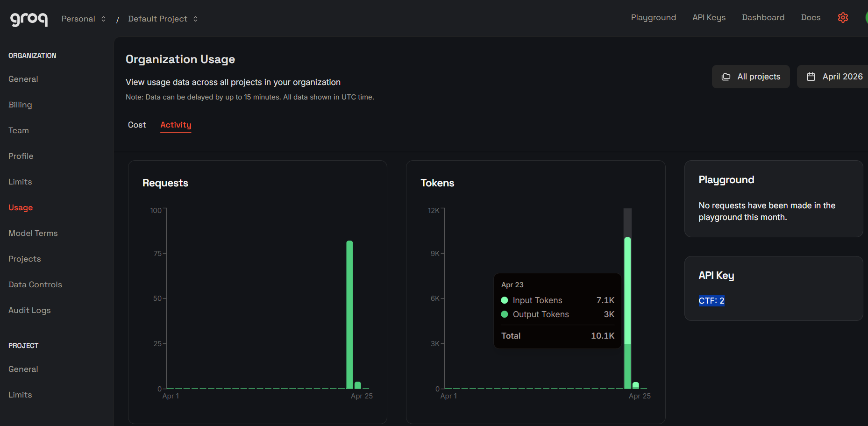Open the April 2026 date picker
868x426 pixels.
point(834,77)
